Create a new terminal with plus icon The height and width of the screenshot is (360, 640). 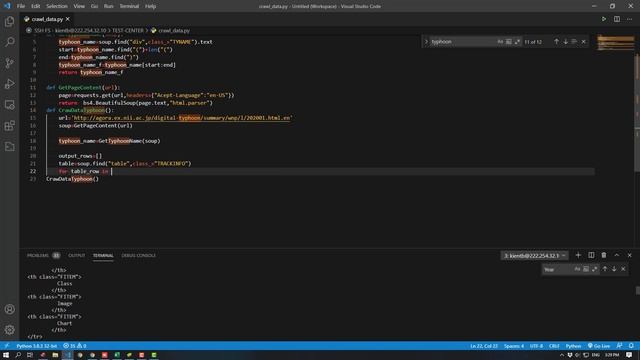tap(578, 255)
